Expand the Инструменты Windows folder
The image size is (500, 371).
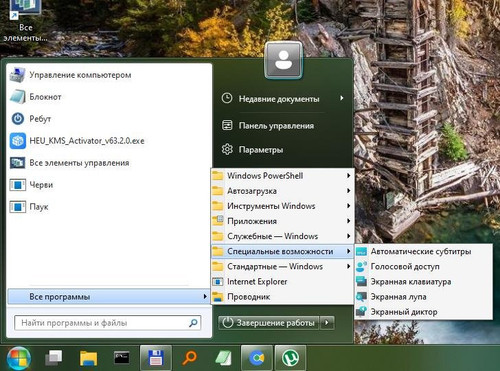coord(282,206)
